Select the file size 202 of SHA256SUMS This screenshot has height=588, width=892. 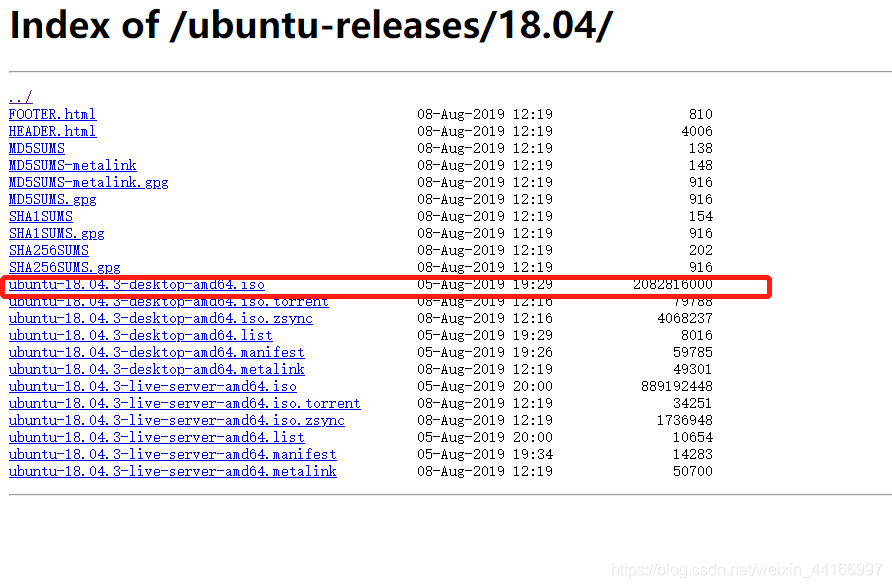(701, 251)
